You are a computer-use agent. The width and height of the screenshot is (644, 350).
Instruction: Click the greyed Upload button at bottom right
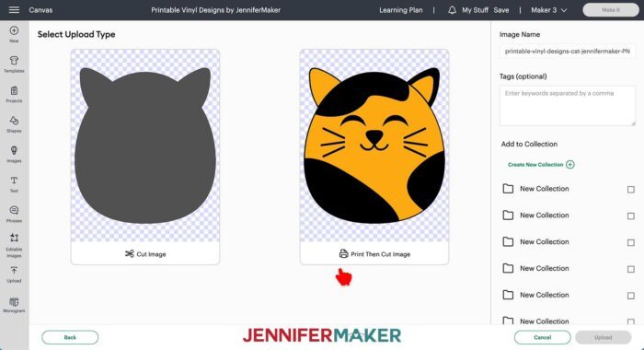pos(603,337)
